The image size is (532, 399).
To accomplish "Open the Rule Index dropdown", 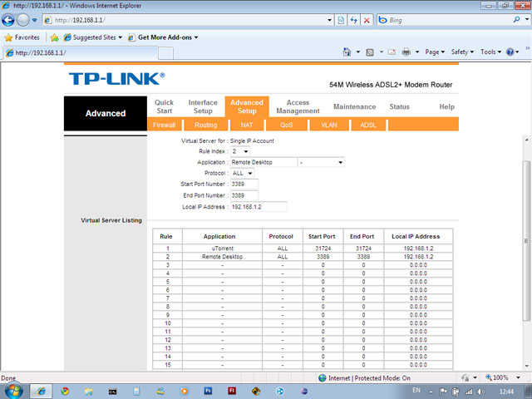I will coord(240,151).
